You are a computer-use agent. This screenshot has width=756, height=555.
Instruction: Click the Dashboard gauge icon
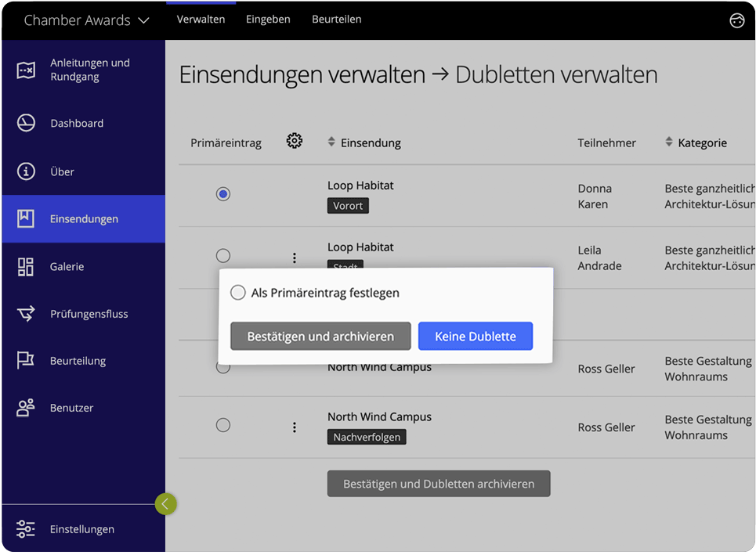26,123
